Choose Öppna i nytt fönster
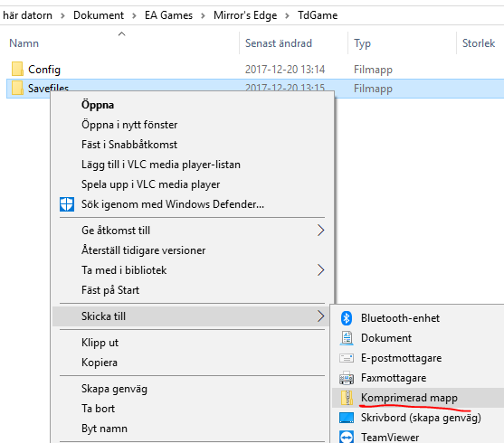The height and width of the screenshot is (443, 504). pos(129,125)
